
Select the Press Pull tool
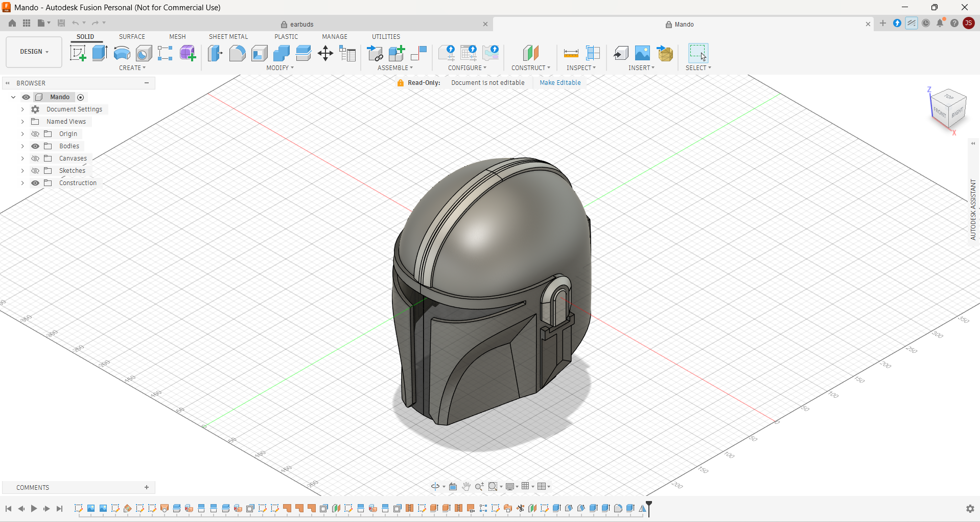click(x=215, y=53)
